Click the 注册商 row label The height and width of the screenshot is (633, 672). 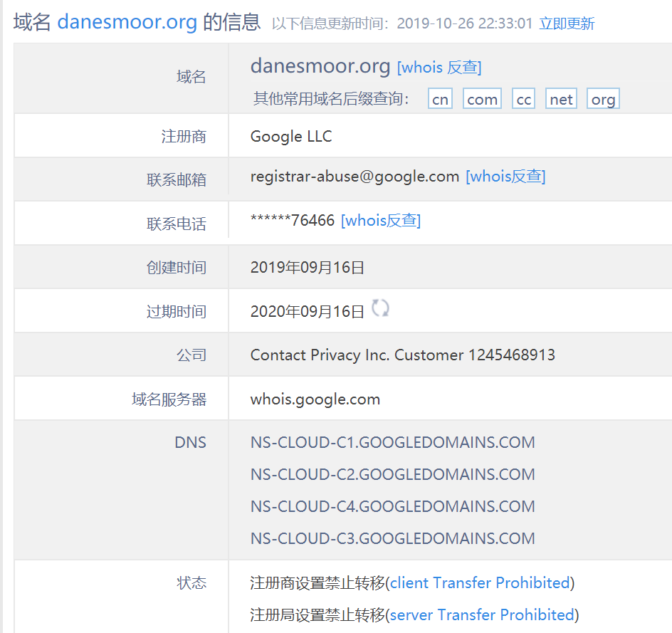184,137
